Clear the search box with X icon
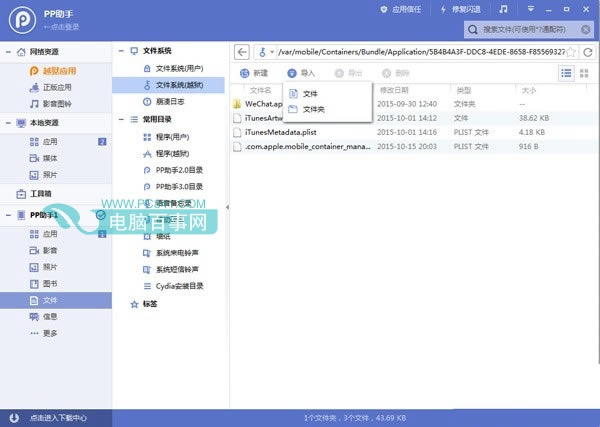 click(585, 29)
